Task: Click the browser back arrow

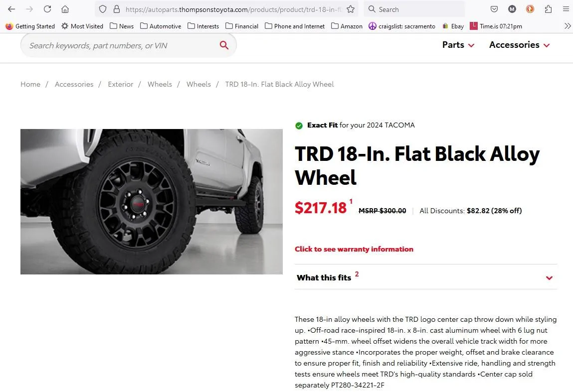Action: [x=11, y=9]
